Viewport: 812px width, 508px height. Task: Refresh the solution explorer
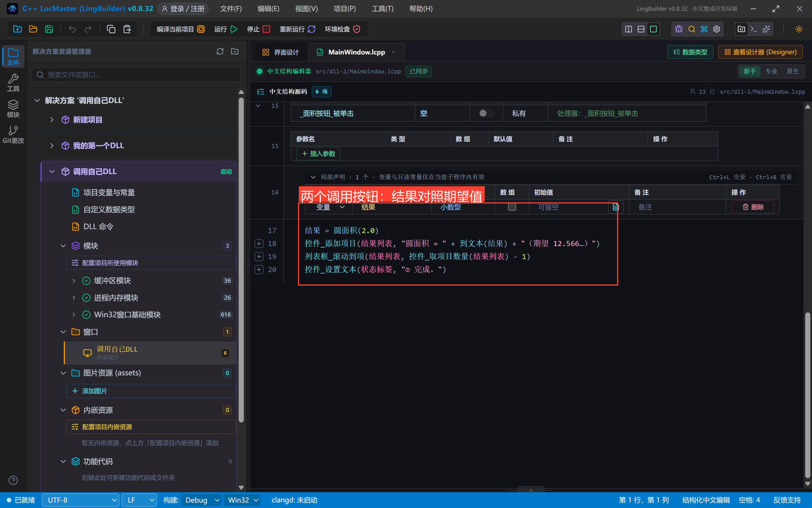click(220, 51)
